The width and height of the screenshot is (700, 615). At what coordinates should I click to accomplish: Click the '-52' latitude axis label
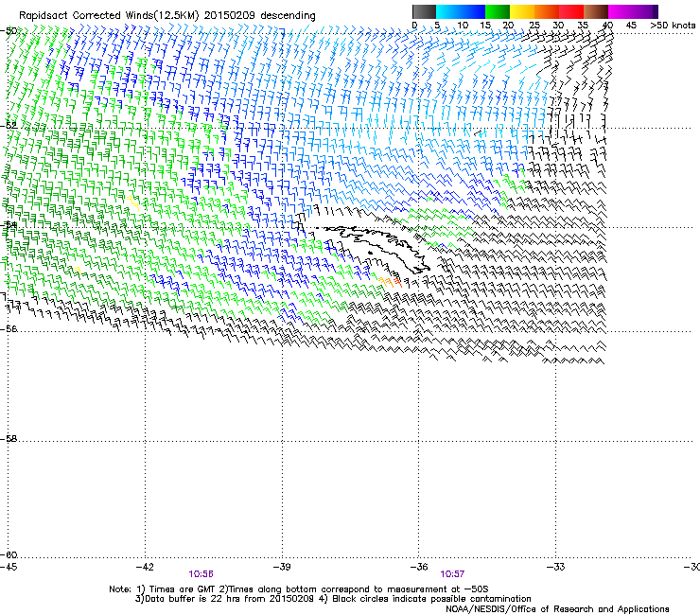tap(9, 126)
